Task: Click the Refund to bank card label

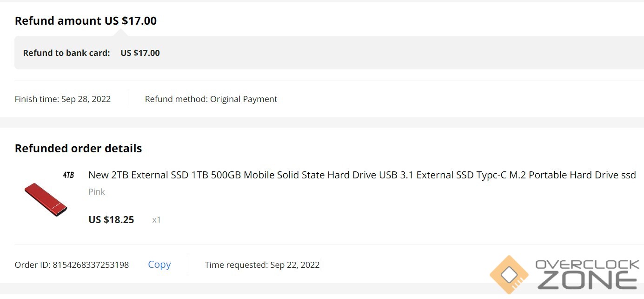Action: coord(66,53)
